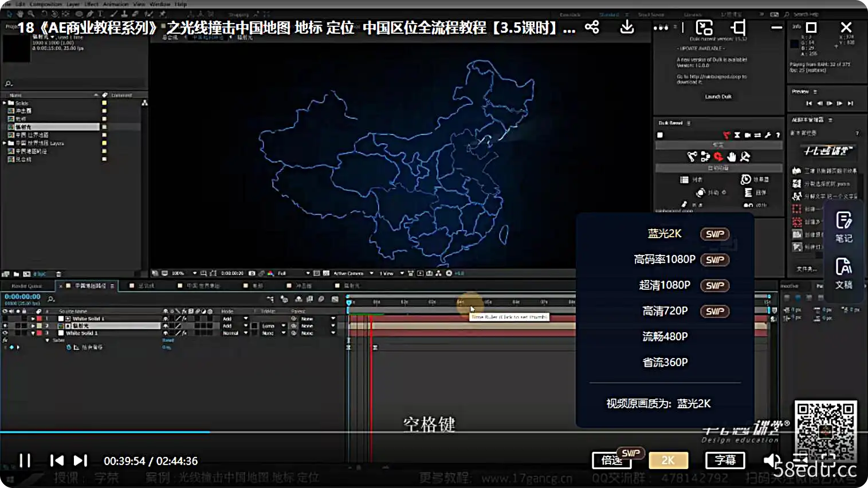Go to last frame in AE Preview panel
The image size is (868, 488).
pos(850,103)
